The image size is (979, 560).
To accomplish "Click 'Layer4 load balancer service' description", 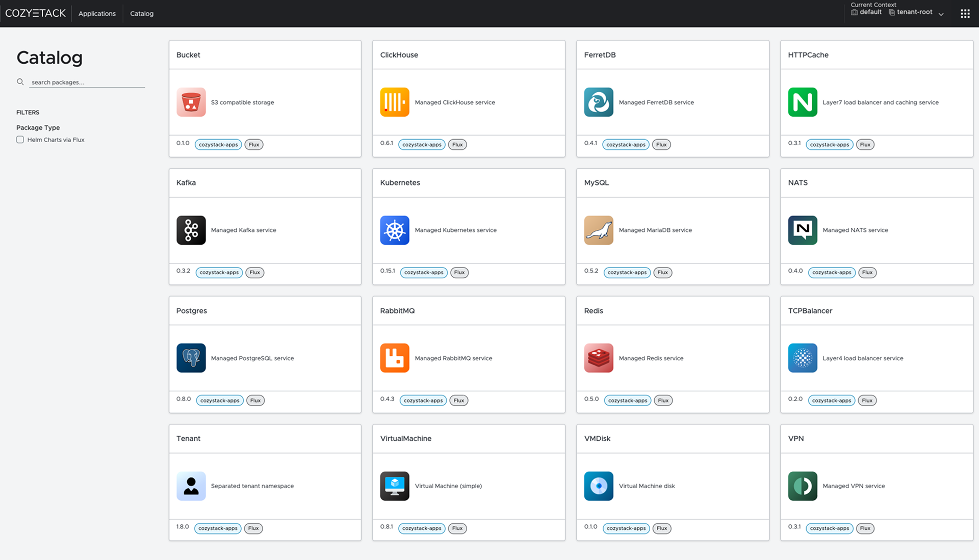I will (863, 358).
